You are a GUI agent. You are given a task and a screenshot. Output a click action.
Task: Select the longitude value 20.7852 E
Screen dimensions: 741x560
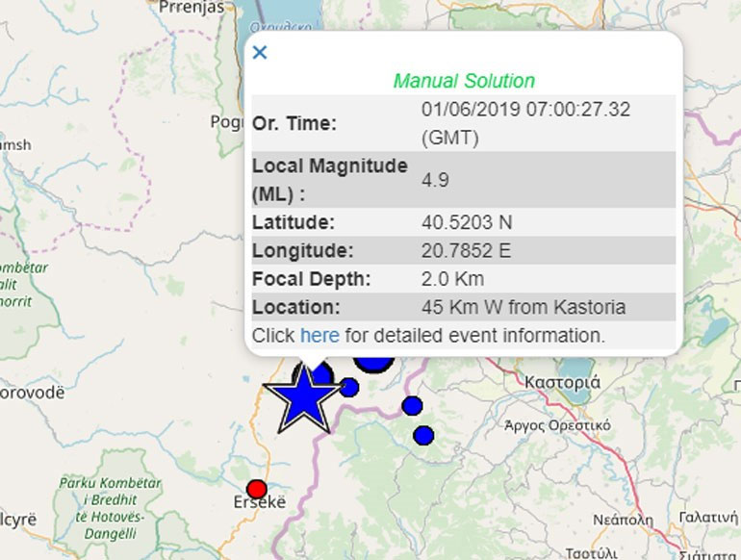point(466,251)
